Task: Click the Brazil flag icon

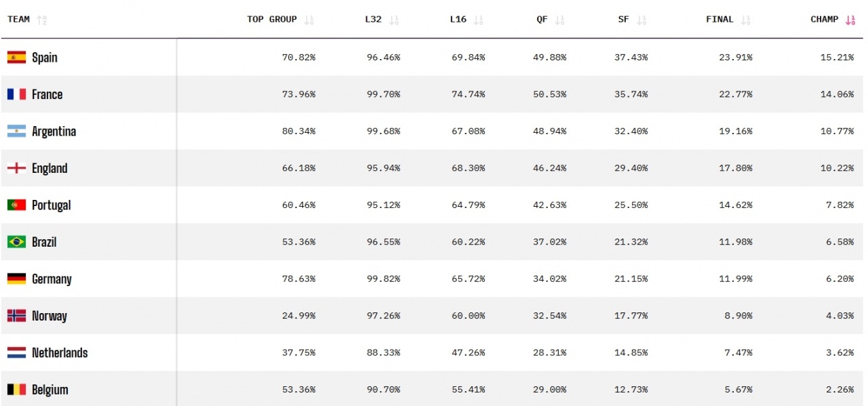Action: [16, 242]
